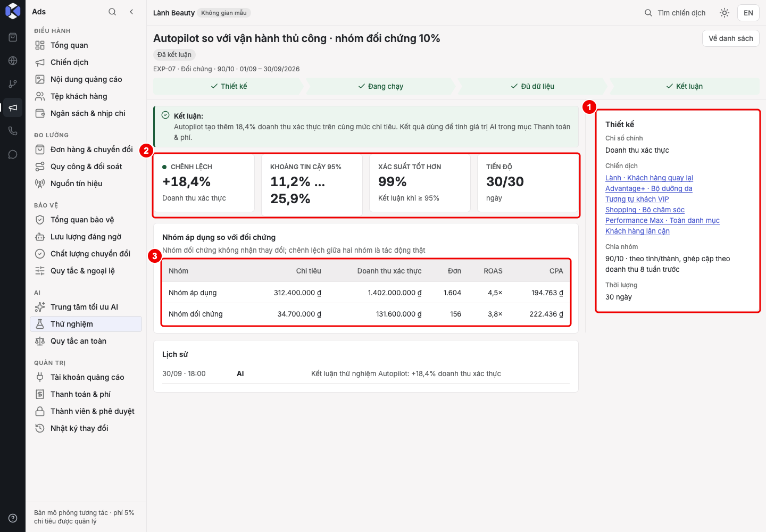The height and width of the screenshot is (532, 766).
Task: Go back with the Về danh sách button
Action: tap(731, 38)
